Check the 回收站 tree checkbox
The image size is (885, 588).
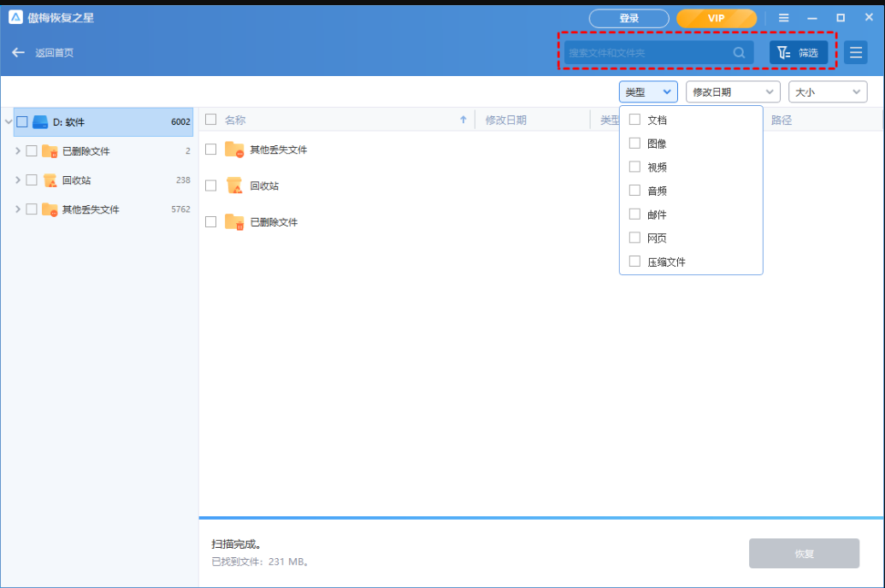pos(32,180)
